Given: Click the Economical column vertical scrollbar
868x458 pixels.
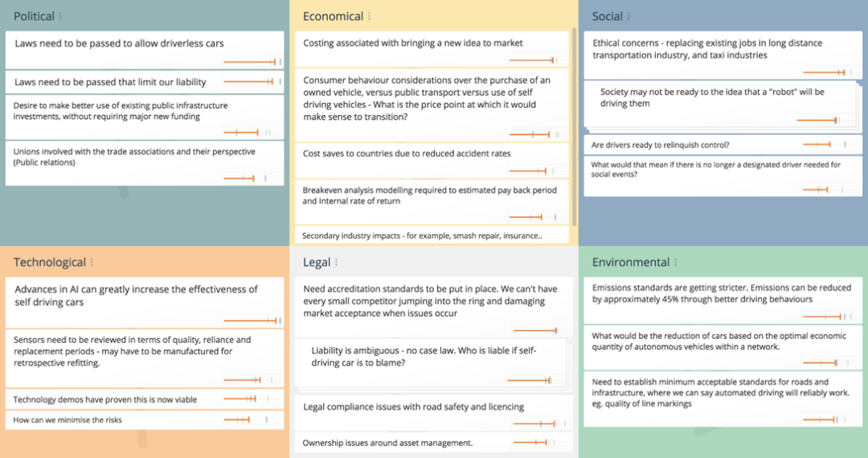Looking at the screenshot, I should [575, 127].
